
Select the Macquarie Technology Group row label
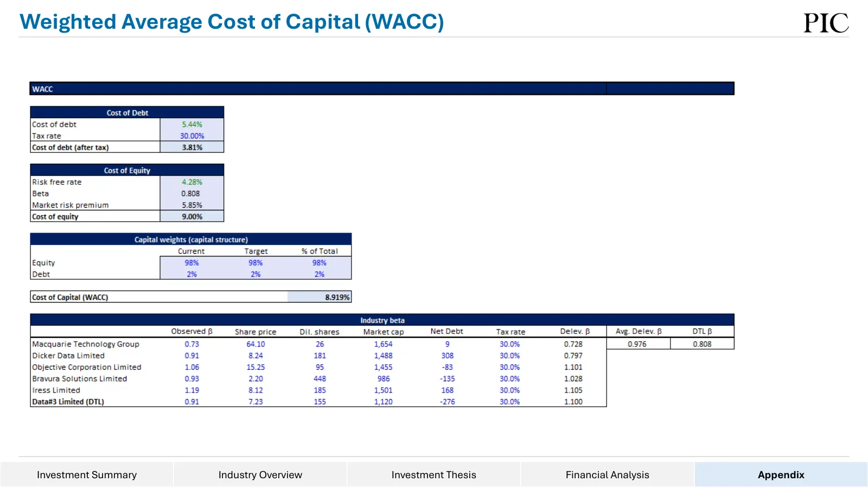pyautogui.click(x=86, y=344)
